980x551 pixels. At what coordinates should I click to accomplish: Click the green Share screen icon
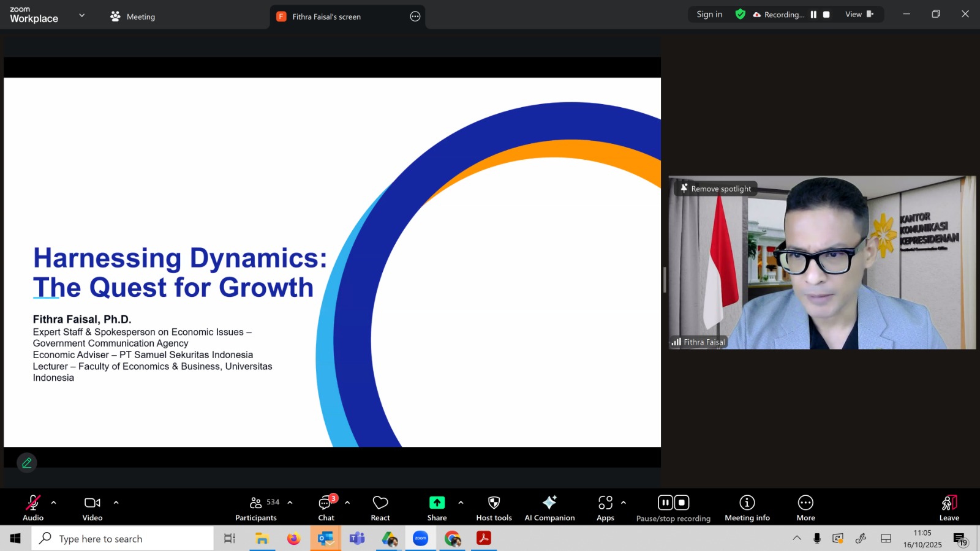(437, 503)
